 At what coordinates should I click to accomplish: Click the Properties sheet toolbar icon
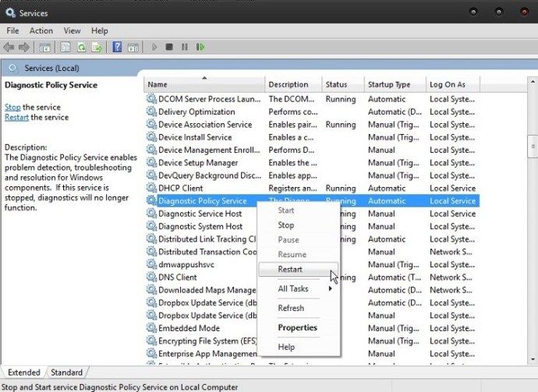click(x=65, y=47)
